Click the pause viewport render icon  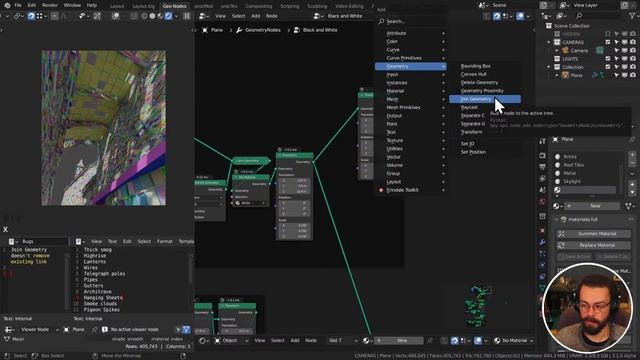tap(187, 16)
